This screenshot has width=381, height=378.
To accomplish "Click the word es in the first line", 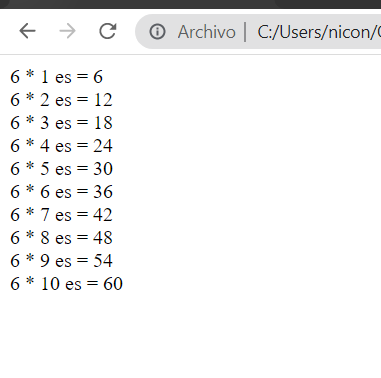I will (63, 78).
